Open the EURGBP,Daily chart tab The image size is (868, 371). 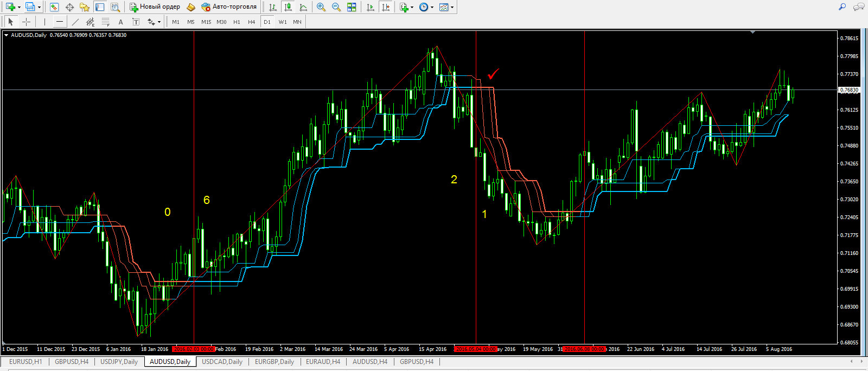pyautogui.click(x=275, y=362)
